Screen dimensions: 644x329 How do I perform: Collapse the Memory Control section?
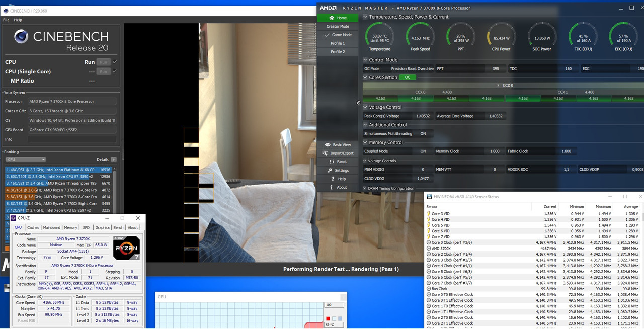click(365, 142)
